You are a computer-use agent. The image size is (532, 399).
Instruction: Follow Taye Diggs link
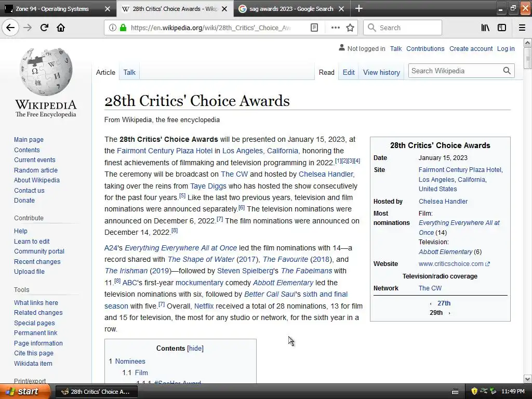point(208,186)
